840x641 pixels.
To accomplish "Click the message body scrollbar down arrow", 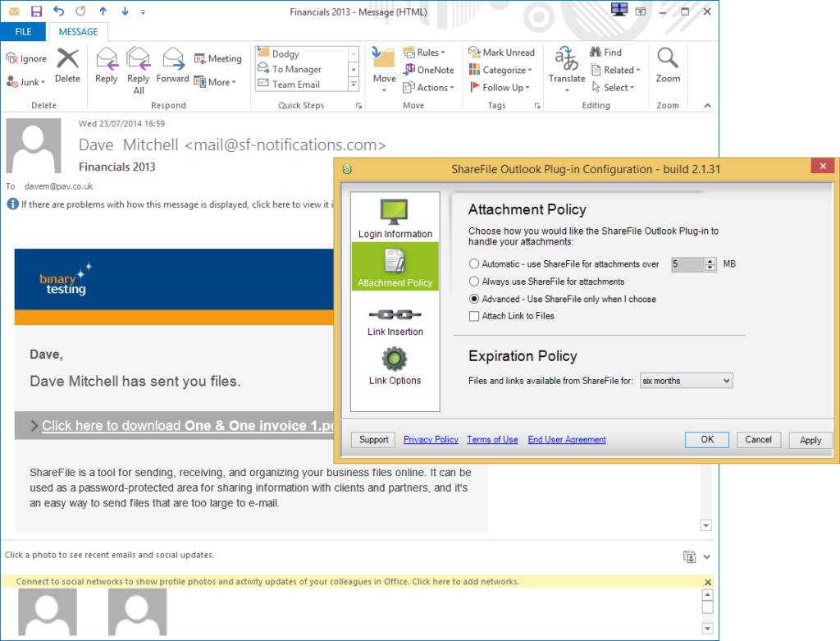I will tap(705, 524).
